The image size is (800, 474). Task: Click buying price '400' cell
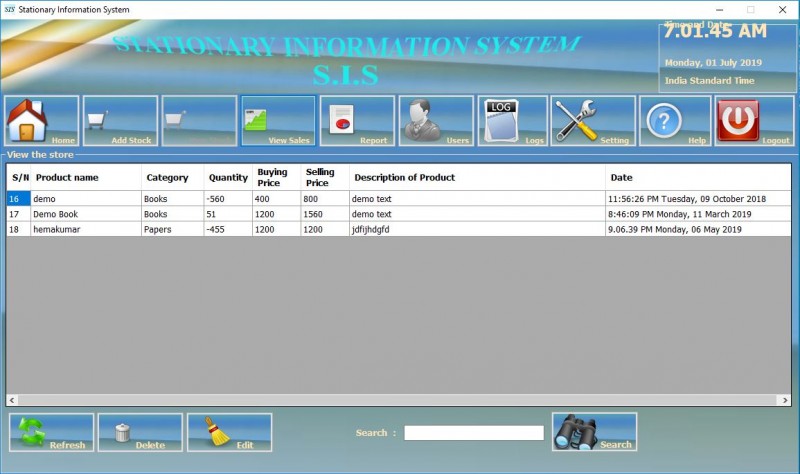(277, 198)
